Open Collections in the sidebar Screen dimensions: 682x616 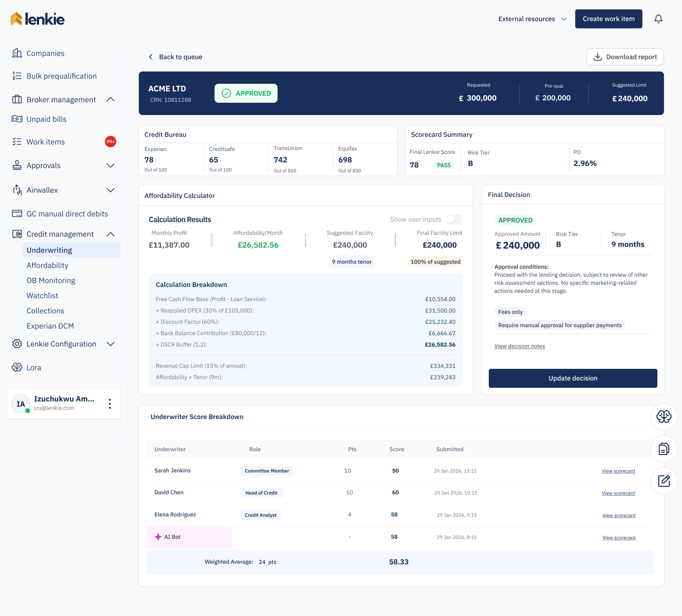[45, 311]
